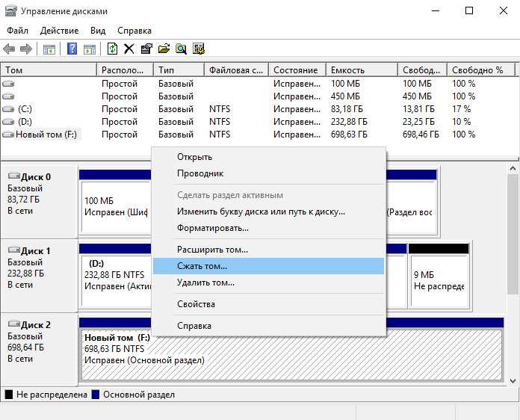Sort by the Файловая с... column header

[236, 70]
